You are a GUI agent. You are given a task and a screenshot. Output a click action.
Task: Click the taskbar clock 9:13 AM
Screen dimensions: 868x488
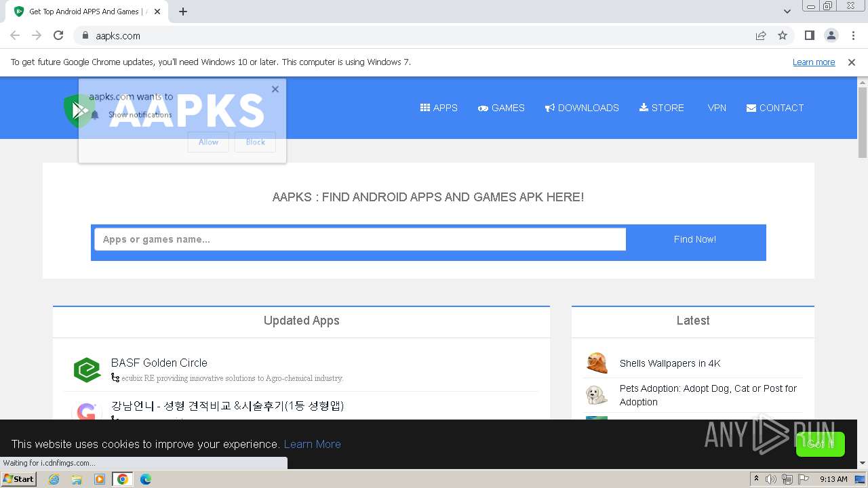[x=833, y=479]
